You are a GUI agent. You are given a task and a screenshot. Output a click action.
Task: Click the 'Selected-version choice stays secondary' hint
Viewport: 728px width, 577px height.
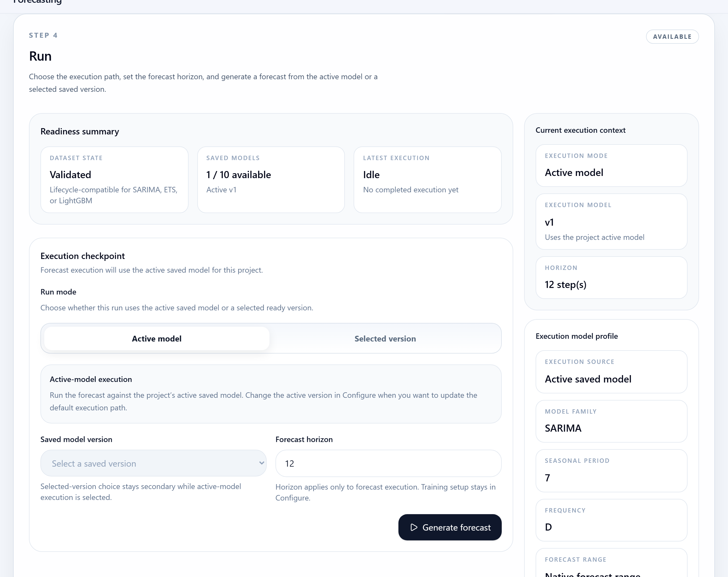(141, 491)
